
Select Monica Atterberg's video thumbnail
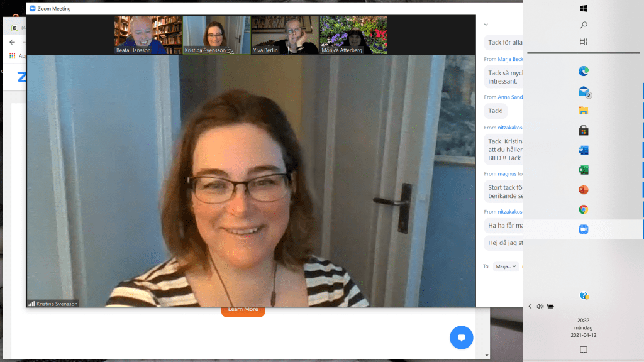click(353, 35)
